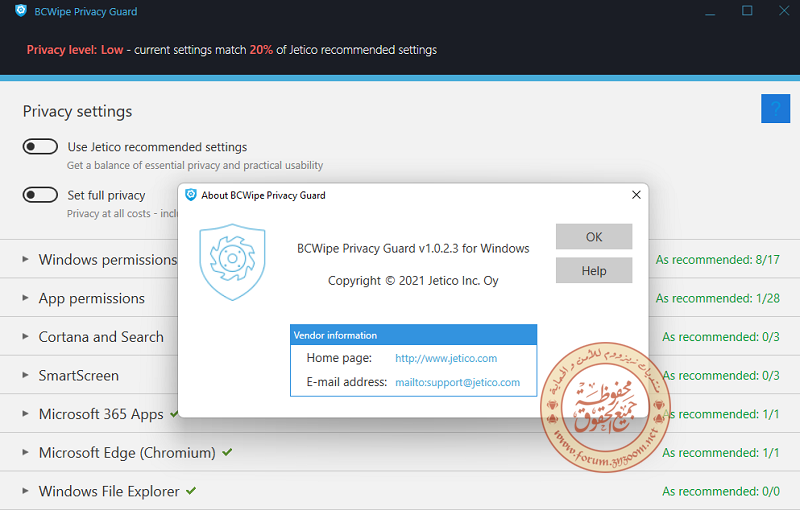Expand the Windows permissions section
This screenshot has width=800, height=510.
pos(25,259)
